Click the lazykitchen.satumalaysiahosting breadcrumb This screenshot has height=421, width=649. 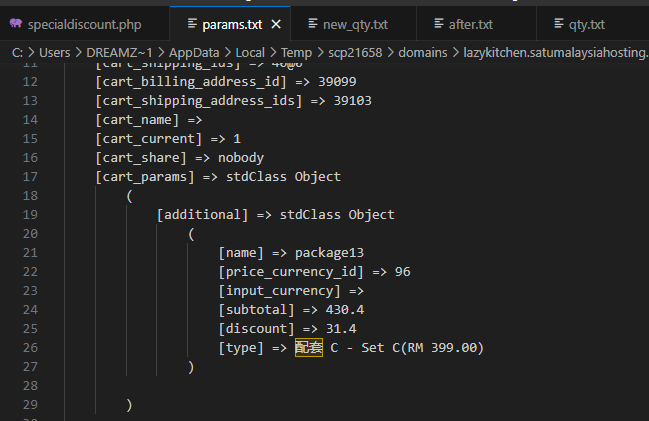point(557,49)
